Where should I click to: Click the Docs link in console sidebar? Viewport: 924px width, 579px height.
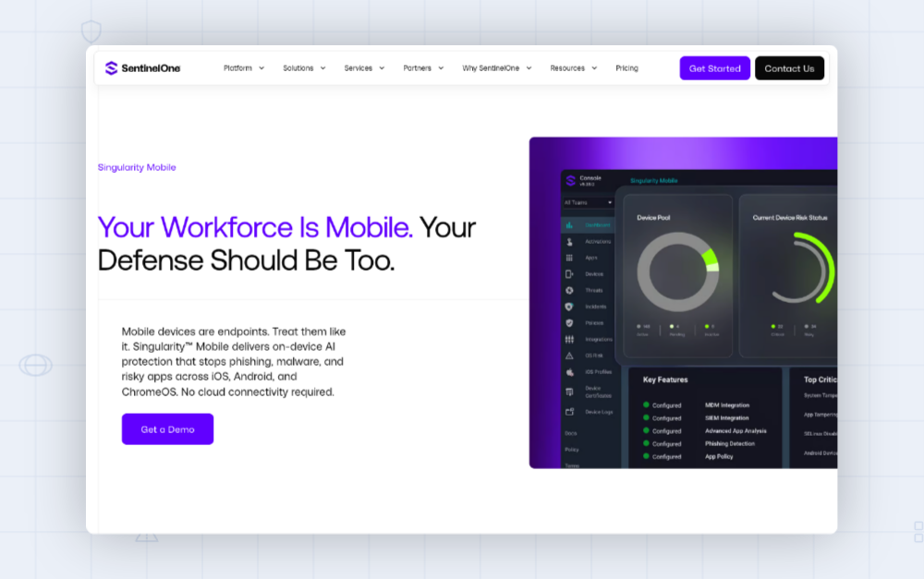571,433
